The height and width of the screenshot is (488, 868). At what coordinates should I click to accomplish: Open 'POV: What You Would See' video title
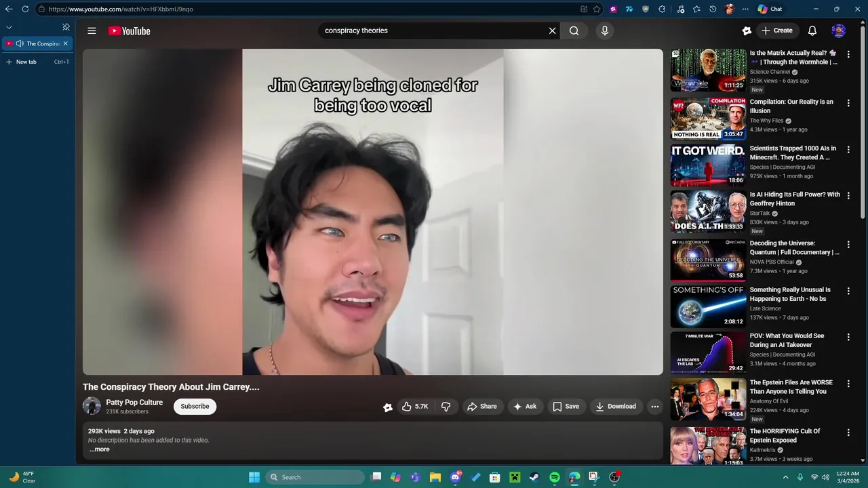[x=787, y=340]
